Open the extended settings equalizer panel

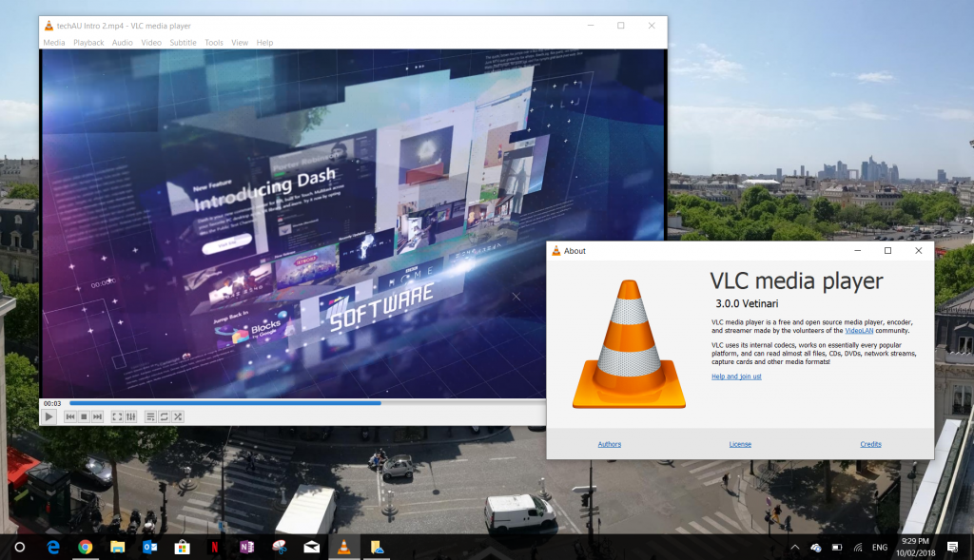[x=130, y=416]
